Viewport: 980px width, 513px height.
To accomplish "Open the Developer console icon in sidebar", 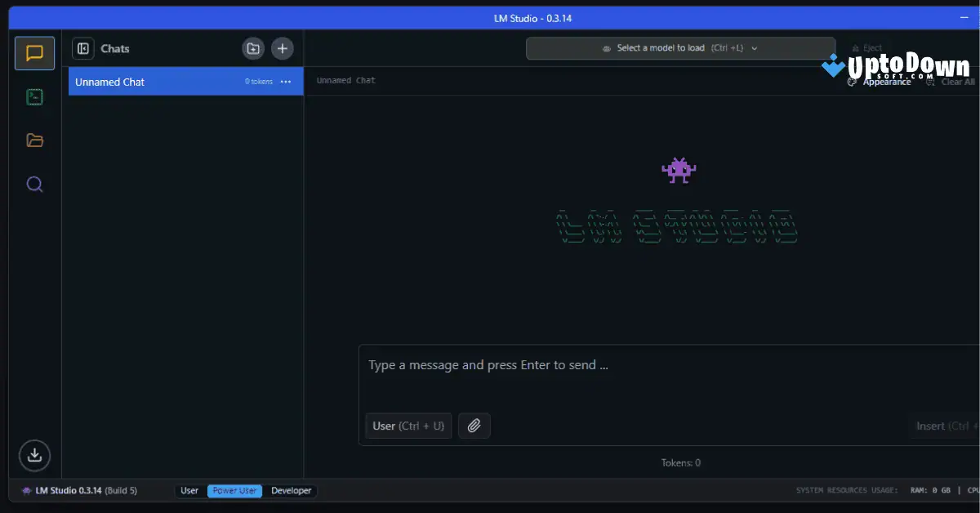I will 34,96.
